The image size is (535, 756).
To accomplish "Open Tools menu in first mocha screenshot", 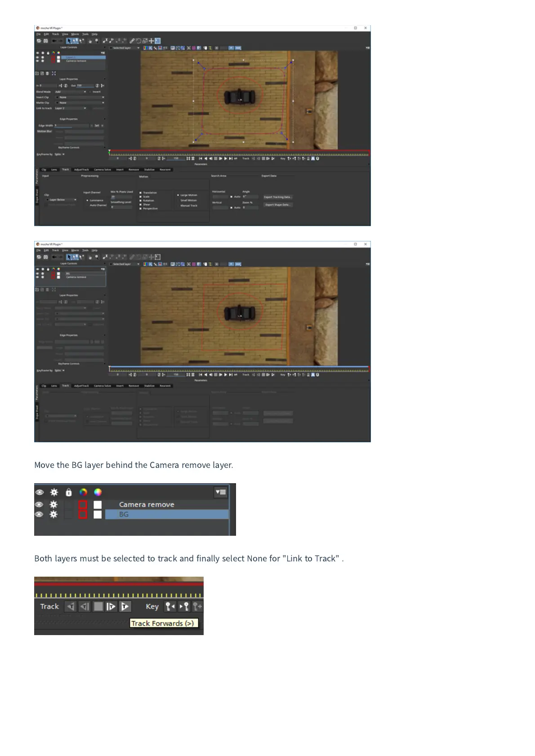I will point(85,34).
